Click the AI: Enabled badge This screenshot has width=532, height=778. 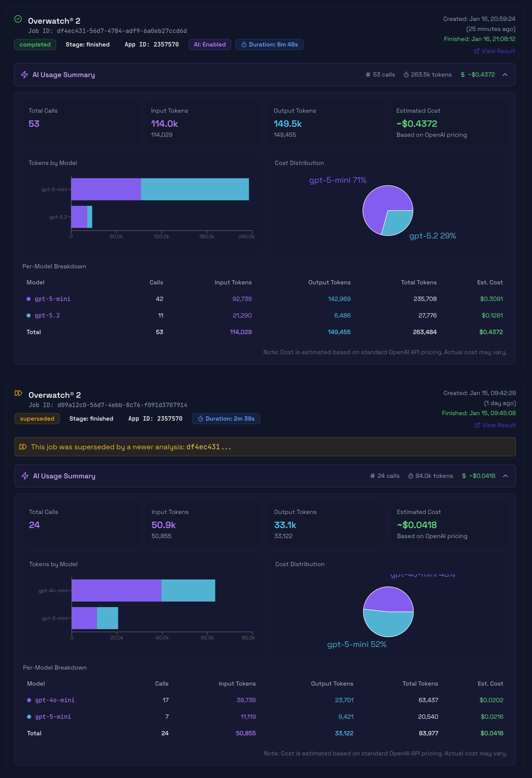(209, 45)
